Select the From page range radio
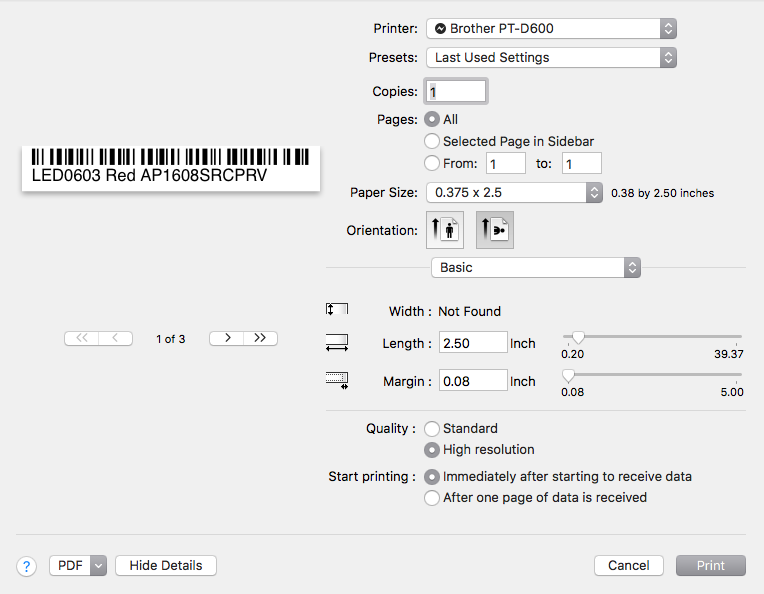The image size is (764, 594). (432, 163)
